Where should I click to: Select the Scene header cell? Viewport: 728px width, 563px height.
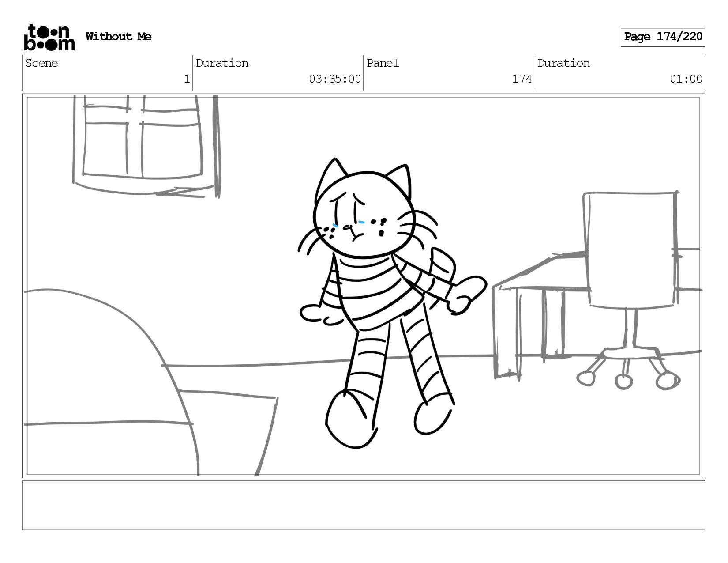107,73
